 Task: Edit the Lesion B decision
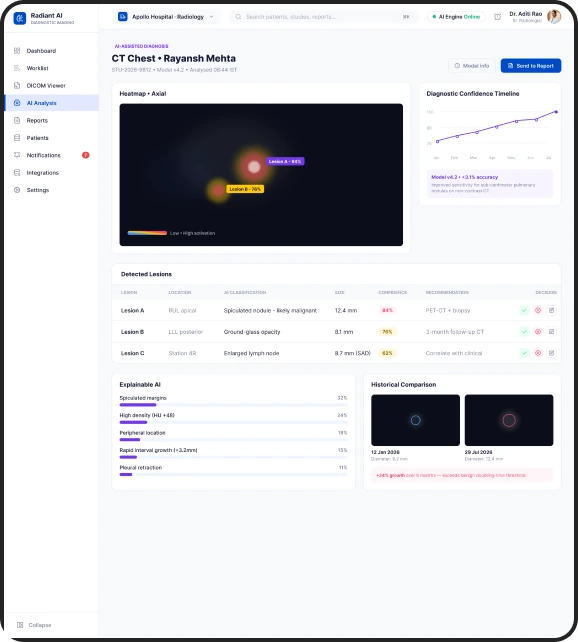[551, 332]
